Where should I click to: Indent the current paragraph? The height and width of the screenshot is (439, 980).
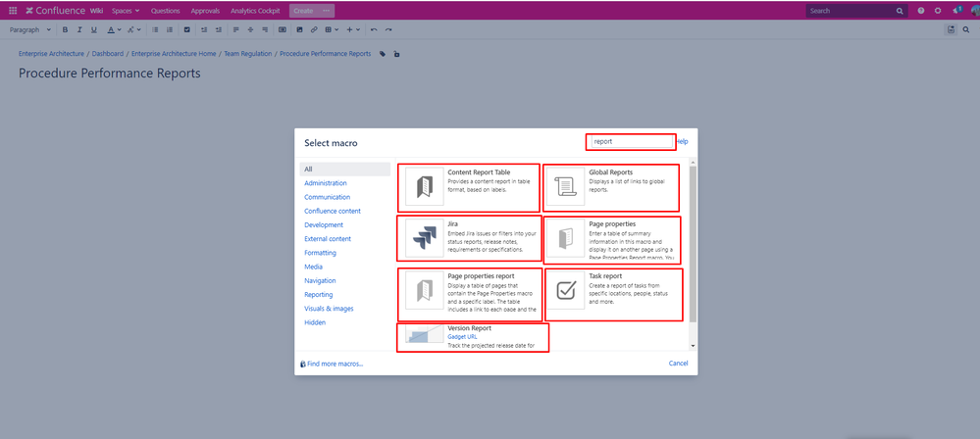tap(218, 29)
